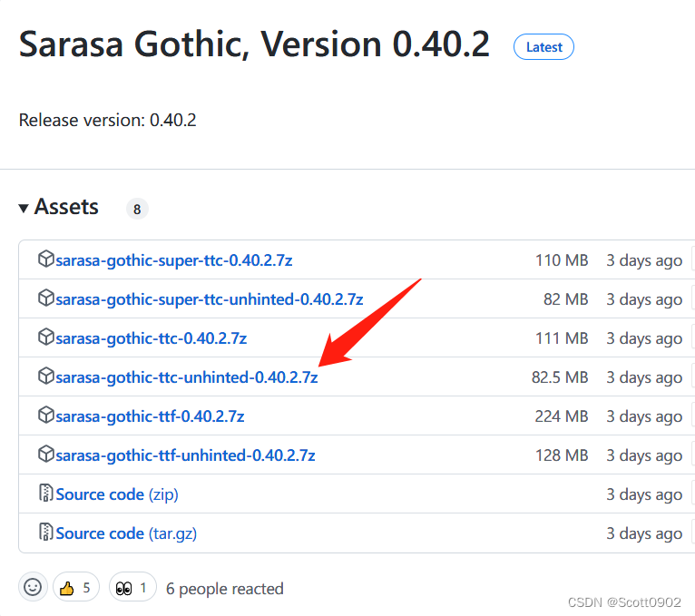Collapse the Assets section triangle
The image size is (695, 616).
pos(24,208)
